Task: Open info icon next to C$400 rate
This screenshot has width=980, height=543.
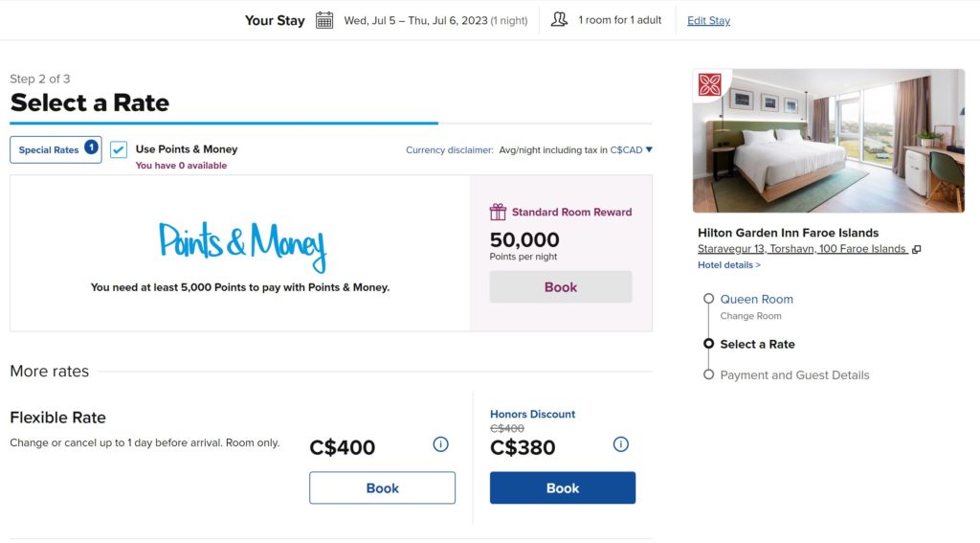Action: [440, 444]
